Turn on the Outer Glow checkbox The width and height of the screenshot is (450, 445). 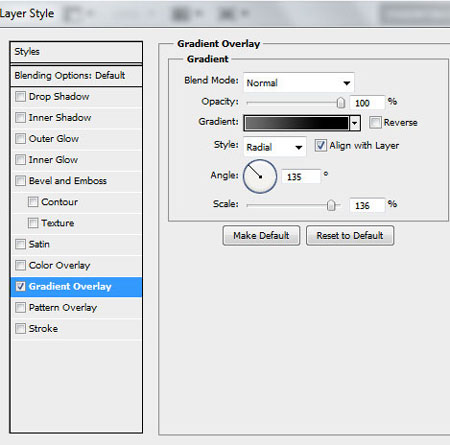(x=20, y=139)
